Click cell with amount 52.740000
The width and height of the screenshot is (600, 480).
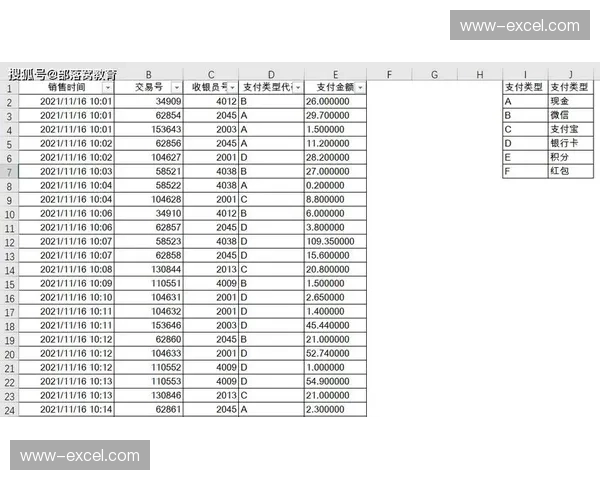point(335,354)
